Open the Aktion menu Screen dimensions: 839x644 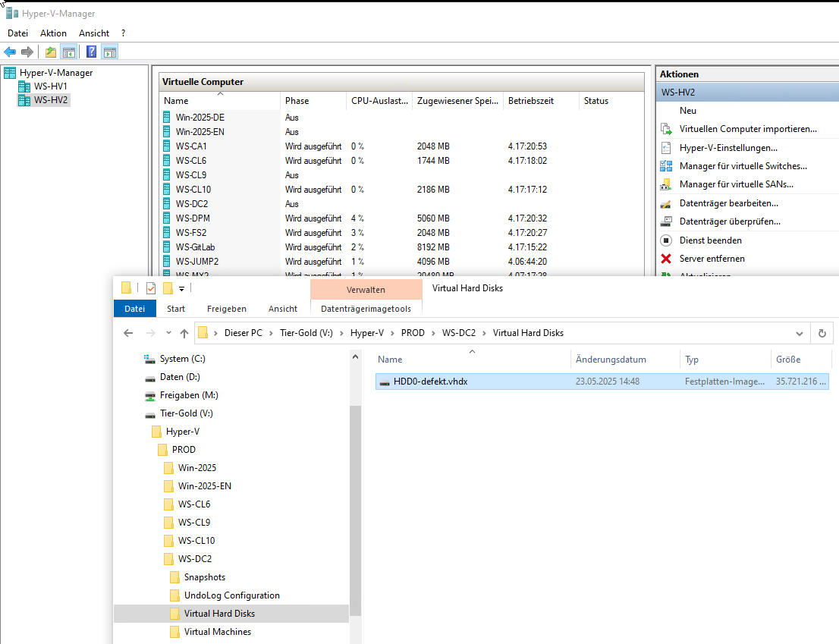pos(54,33)
